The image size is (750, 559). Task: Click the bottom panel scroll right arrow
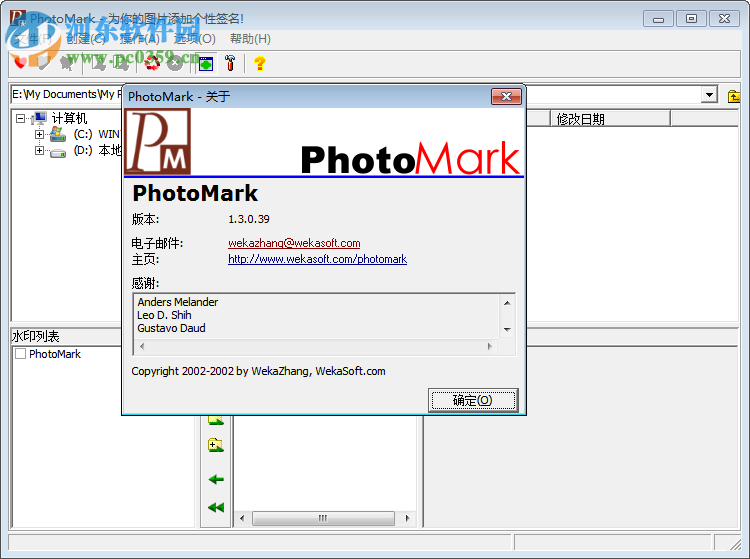tap(408, 518)
